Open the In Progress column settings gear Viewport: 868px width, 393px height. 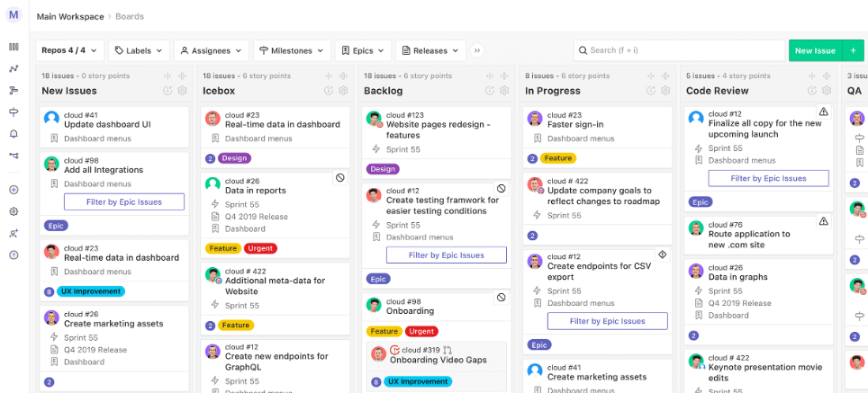[x=665, y=91]
